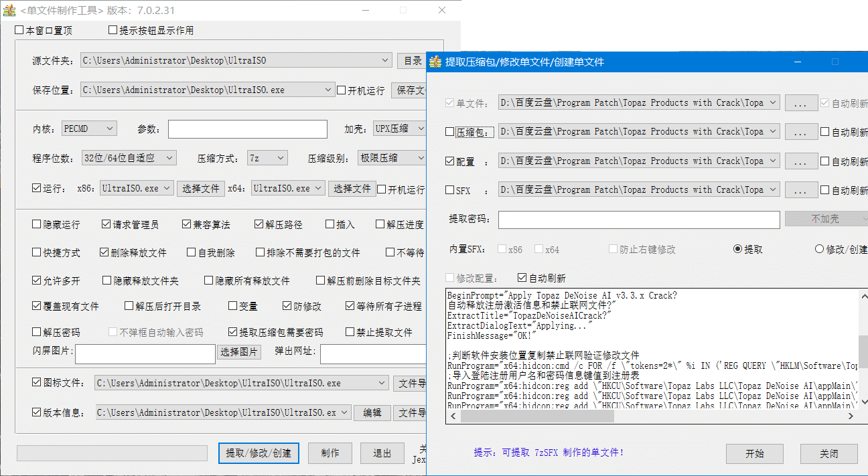Click 提取/修改/创建 button

[x=259, y=453]
